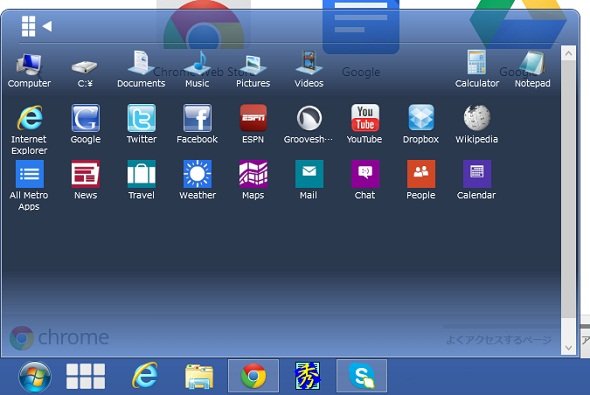Open the Pictures library icon

[x=253, y=71]
